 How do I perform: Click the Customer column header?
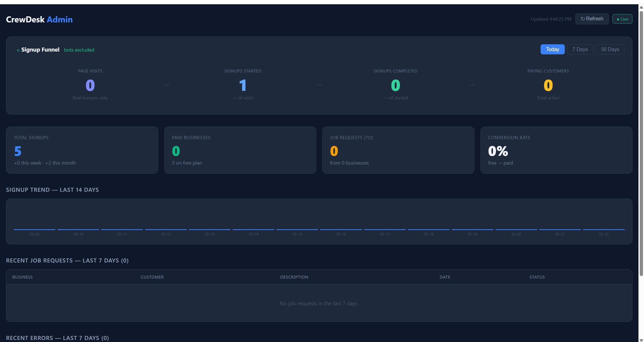(152, 277)
